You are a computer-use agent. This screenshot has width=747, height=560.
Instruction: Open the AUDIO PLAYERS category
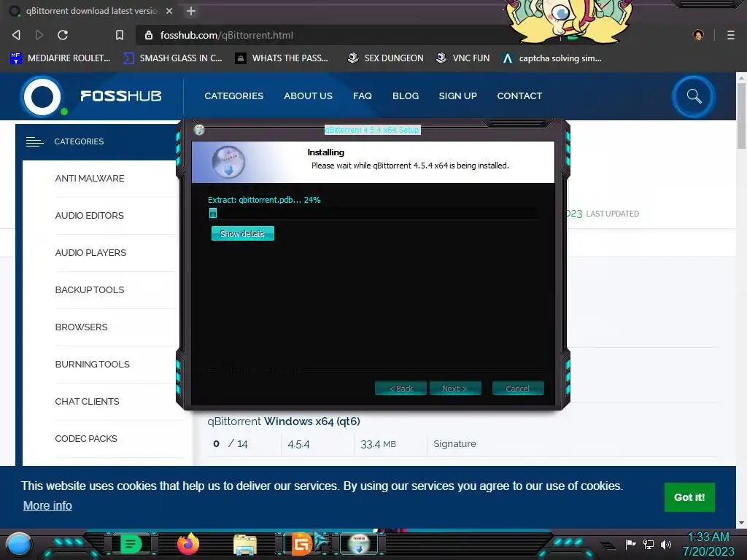[x=90, y=252]
